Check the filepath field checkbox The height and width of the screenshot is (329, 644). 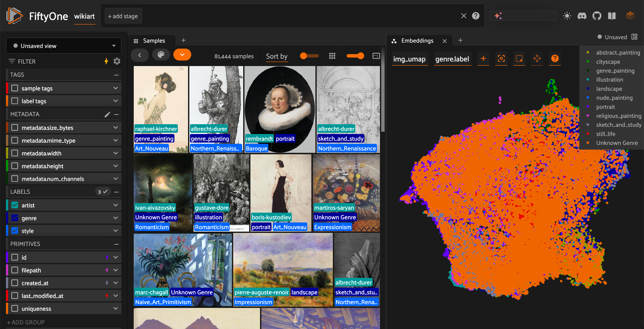coord(15,270)
